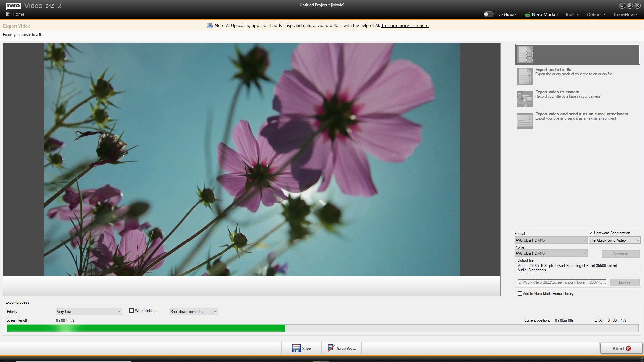The height and width of the screenshot is (362, 644).
Task: Open the Options menu
Action: [596, 14]
